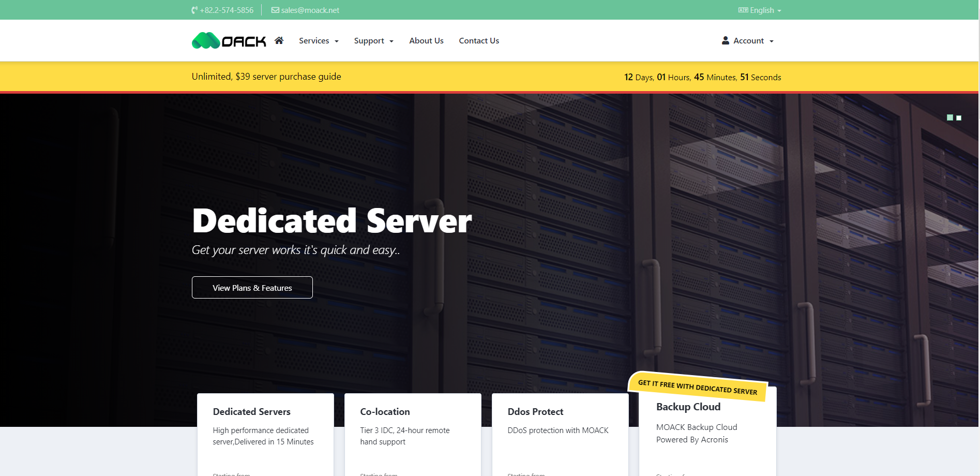
Task: Select the first carousel slide indicator
Action: tap(949, 118)
